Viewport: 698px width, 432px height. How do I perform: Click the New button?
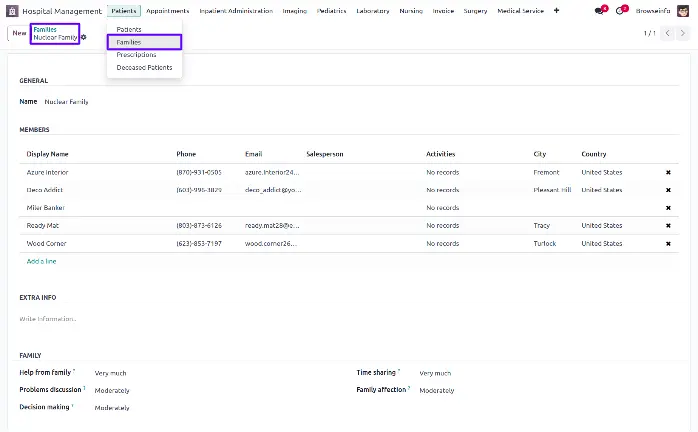(x=19, y=33)
